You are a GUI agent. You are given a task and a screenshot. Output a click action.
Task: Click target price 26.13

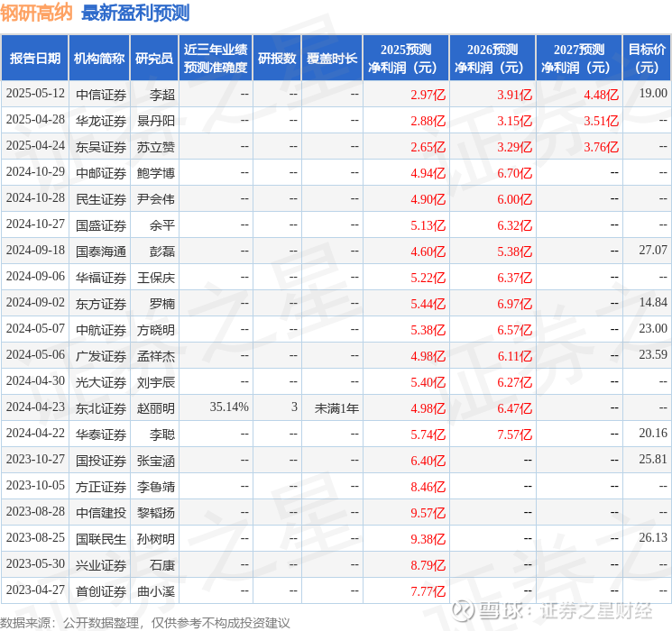pyautogui.click(x=653, y=537)
